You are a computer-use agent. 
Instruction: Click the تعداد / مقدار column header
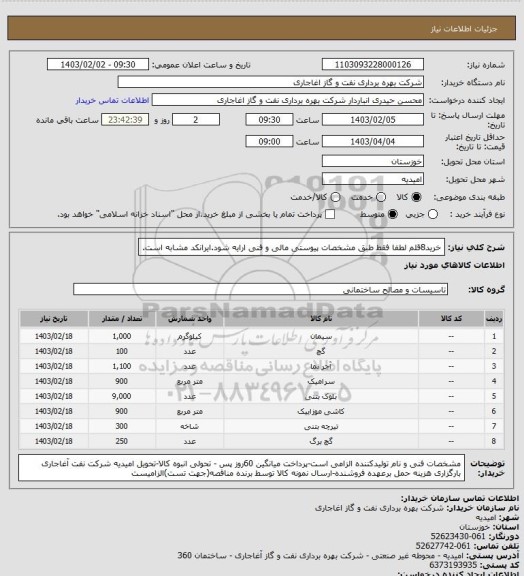122,319
